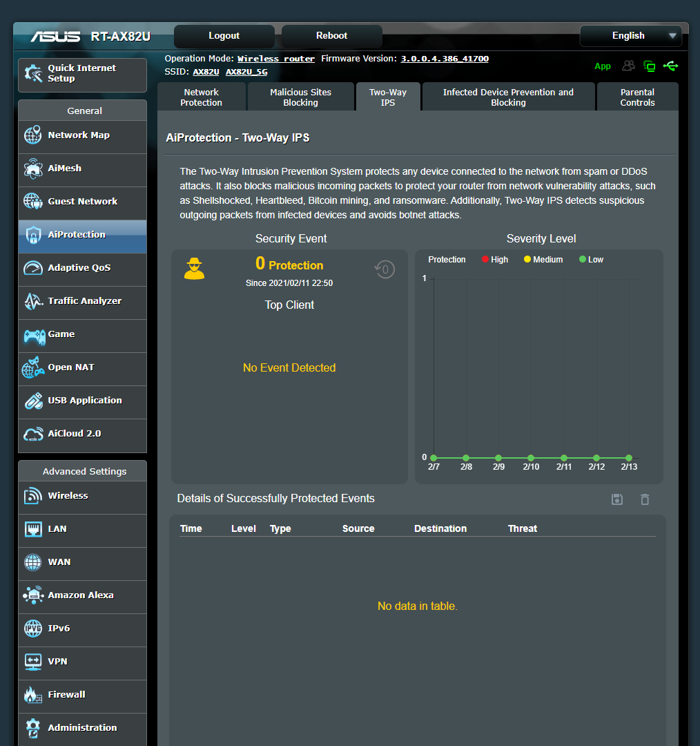Click the AX82U SSID link
700x746 pixels.
(x=206, y=72)
